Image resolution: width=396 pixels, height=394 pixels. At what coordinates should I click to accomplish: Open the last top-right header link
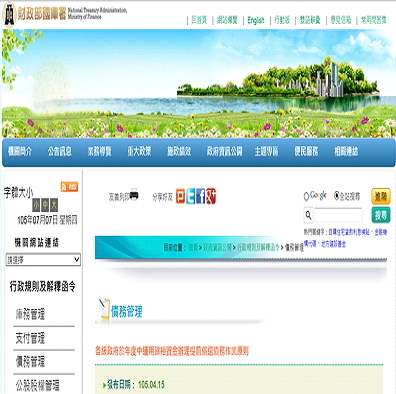click(x=374, y=20)
